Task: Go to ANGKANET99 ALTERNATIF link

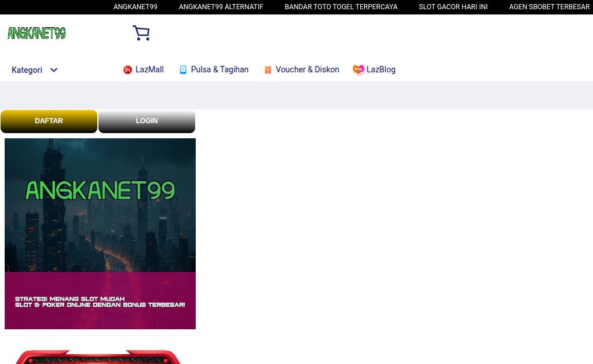Action: 221,7
